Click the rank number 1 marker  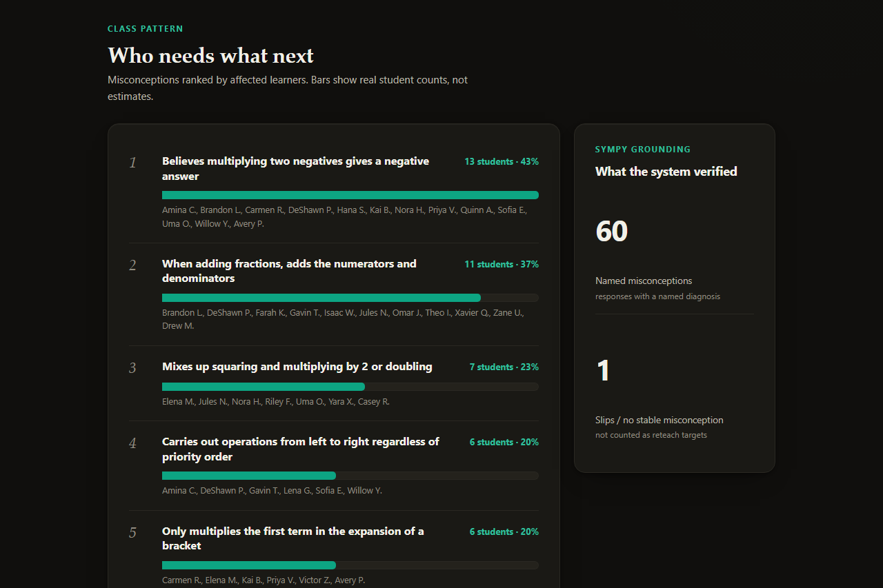pyautogui.click(x=132, y=163)
